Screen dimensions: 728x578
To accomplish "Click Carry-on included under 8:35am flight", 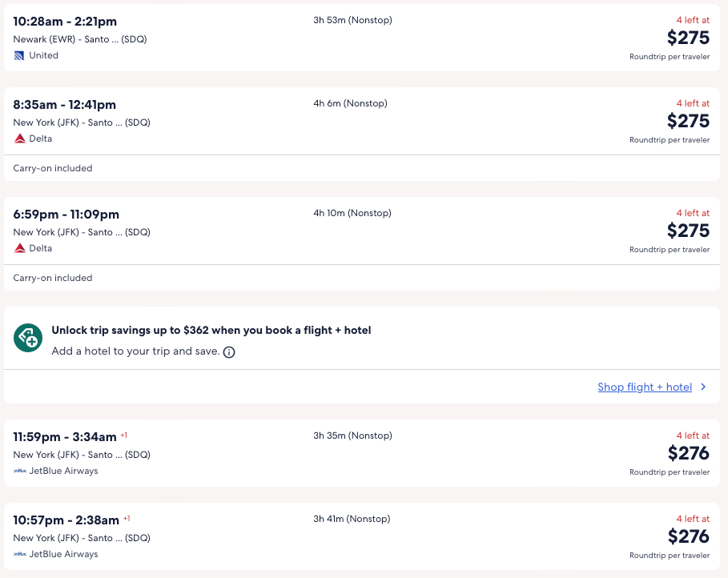I will (x=53, y=168).
